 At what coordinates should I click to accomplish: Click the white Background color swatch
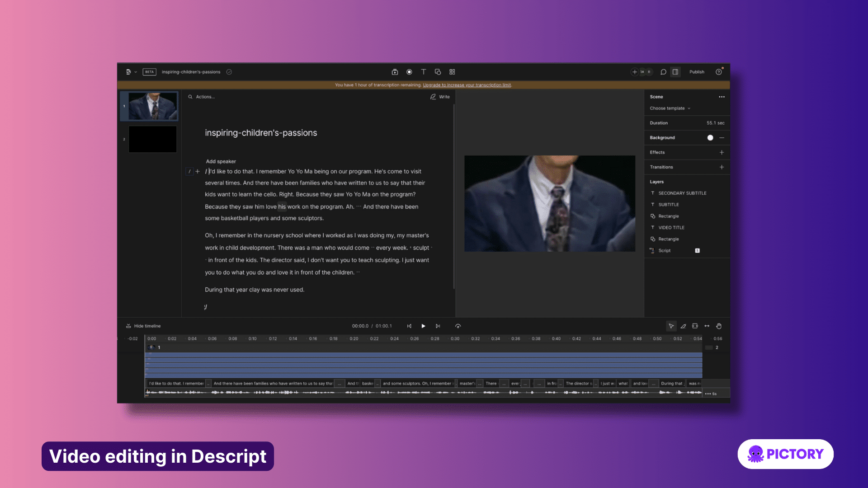710,138
